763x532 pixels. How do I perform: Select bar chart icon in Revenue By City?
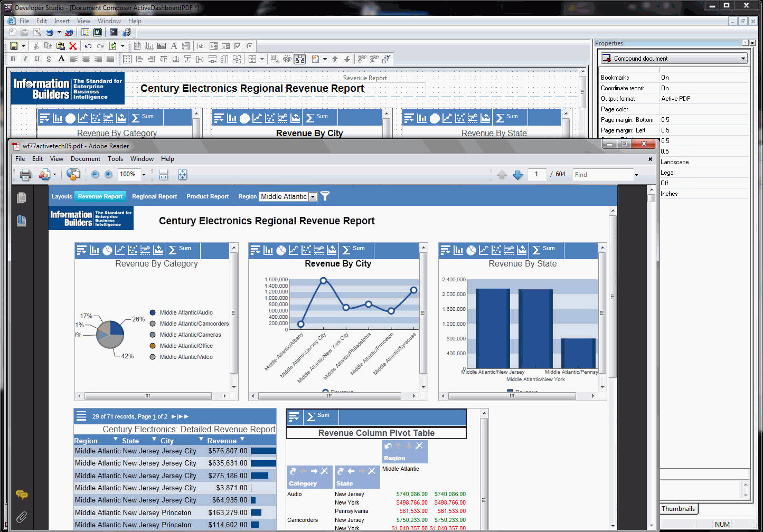pyautogui.click(x=268, y=250)
